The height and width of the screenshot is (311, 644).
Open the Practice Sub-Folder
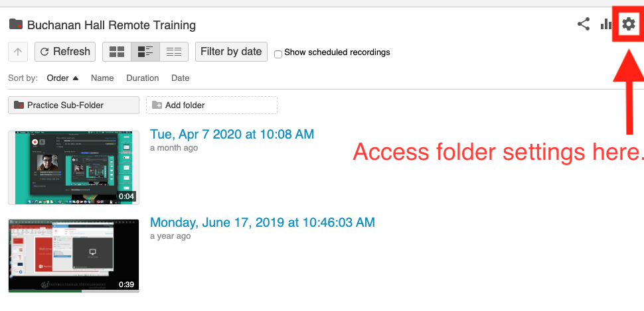74,105
